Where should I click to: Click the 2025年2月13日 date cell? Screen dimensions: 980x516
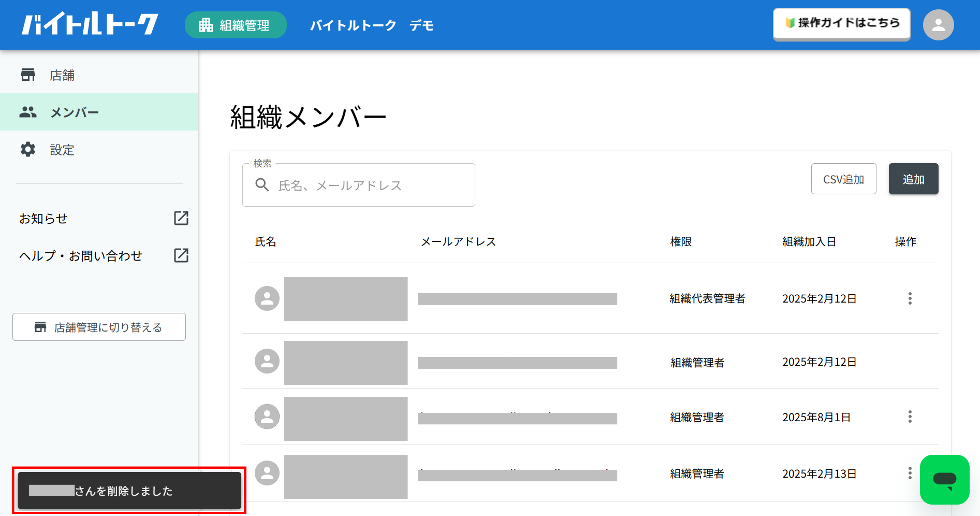[x=819, y=474]
